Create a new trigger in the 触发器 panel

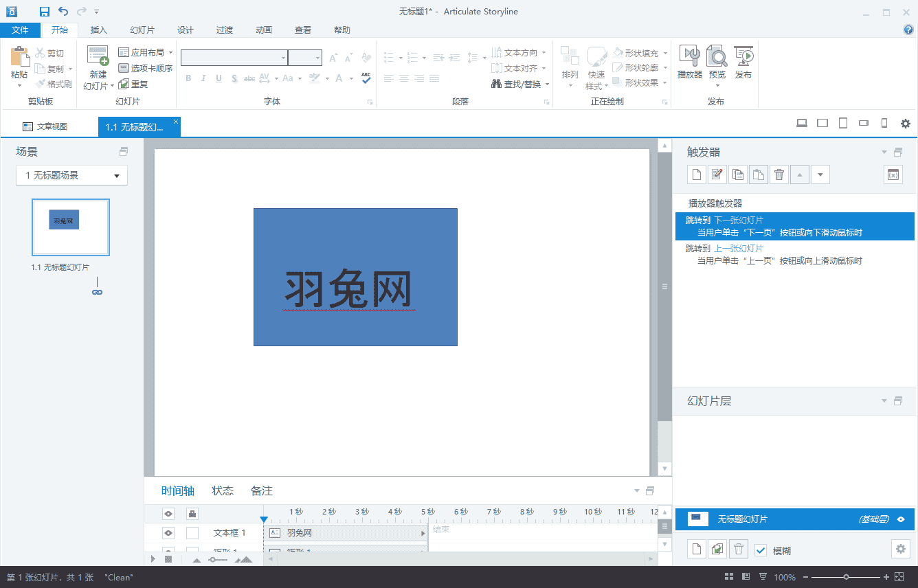click(696, 174)
